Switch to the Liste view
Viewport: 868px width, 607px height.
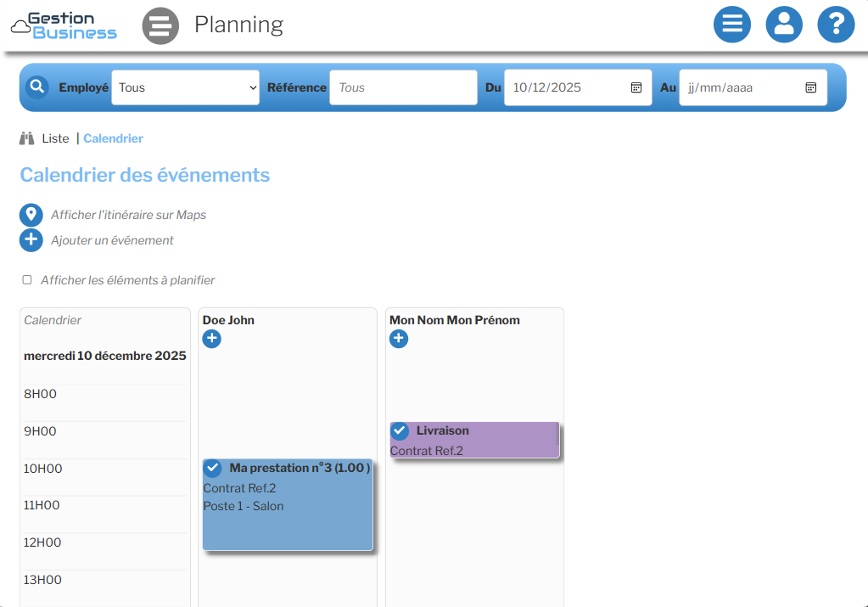pos(55,138)
